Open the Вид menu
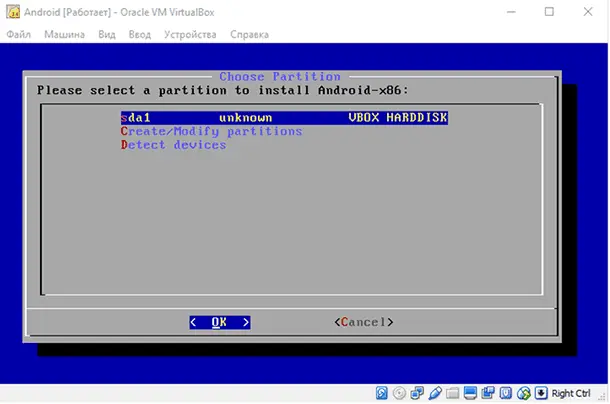610x404 pixels. pyautogui.click(x=107, y=34)
